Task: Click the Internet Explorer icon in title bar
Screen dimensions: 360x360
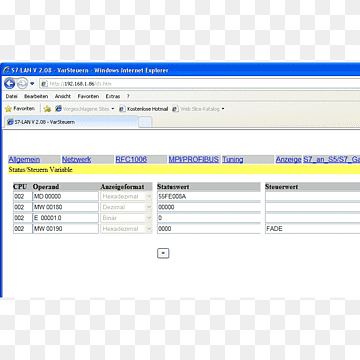Action: [6, 70]
